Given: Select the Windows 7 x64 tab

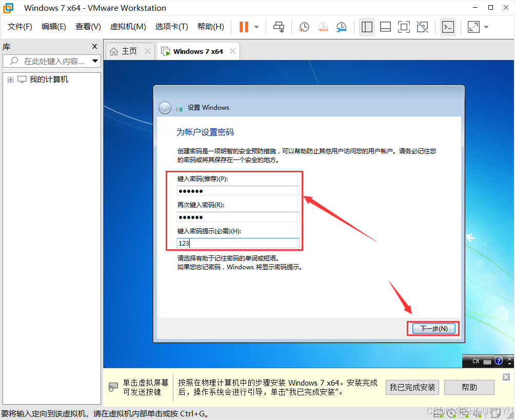Looking at the screenshot, I should click(x=198, y=52).
